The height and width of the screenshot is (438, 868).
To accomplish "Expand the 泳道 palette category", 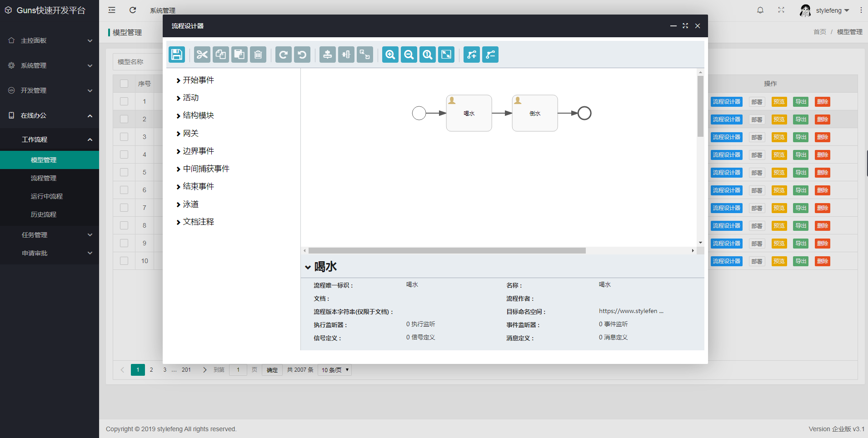I will pyautogui.click(x=190, y=204).
